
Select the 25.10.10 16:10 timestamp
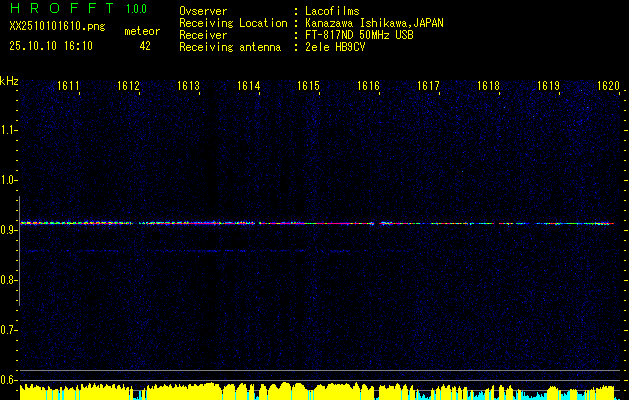click(x=50, y=46)
